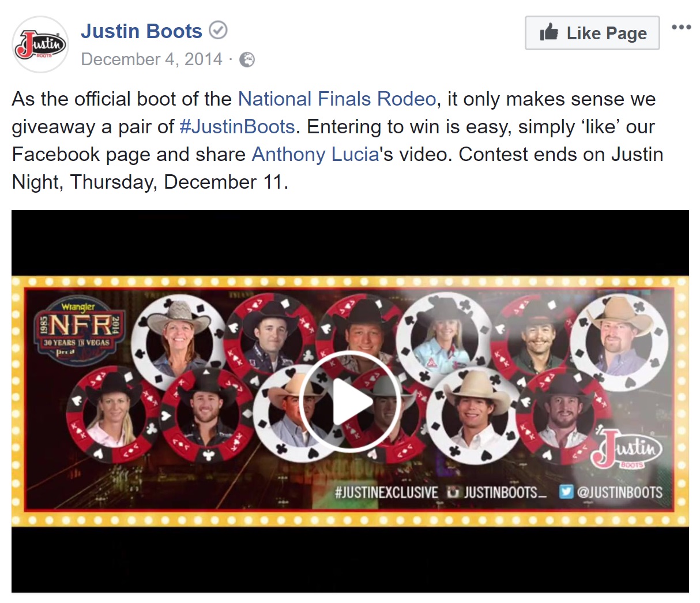Open the Justin Boots page name link

coord(141,31)
